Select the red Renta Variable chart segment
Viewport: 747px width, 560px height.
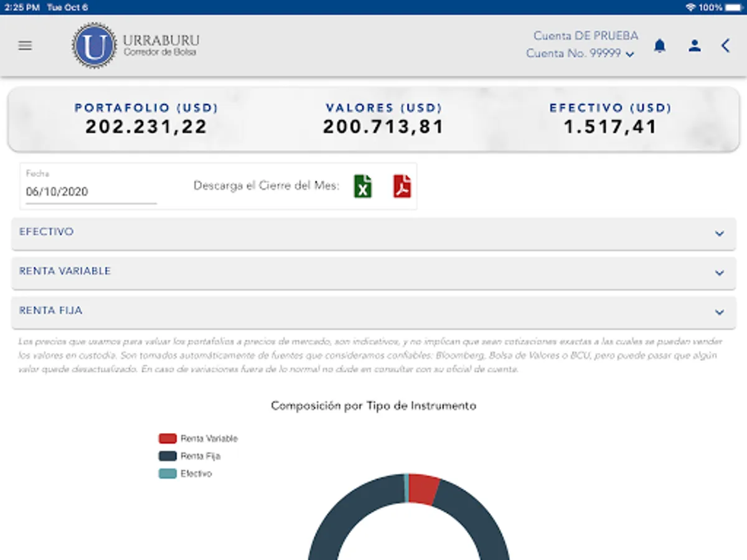423,488
